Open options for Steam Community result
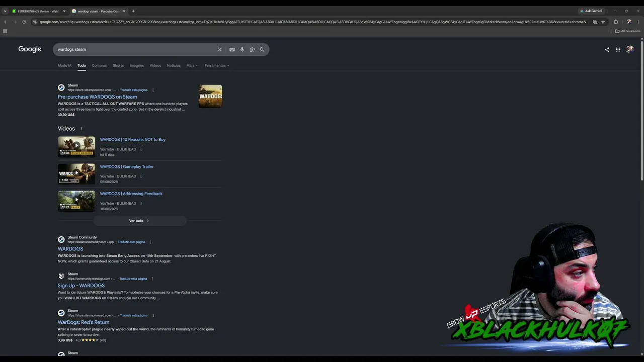Image resolution: width=644 pixels, height=362 pixels. [150, 242]
